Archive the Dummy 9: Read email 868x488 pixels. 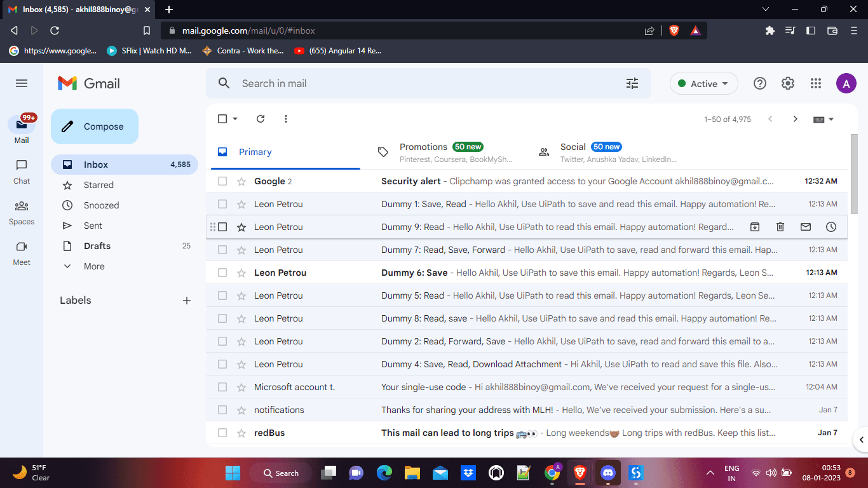point(755,227)
